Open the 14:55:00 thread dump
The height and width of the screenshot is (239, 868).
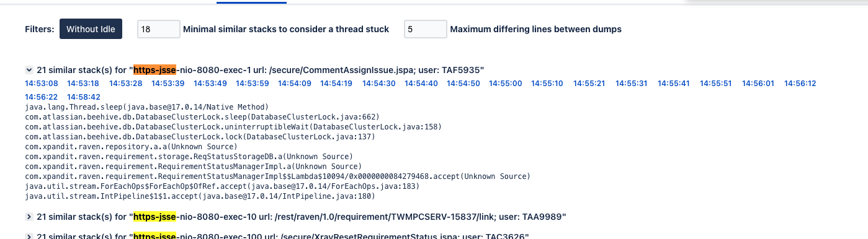(x=506, y=84)
